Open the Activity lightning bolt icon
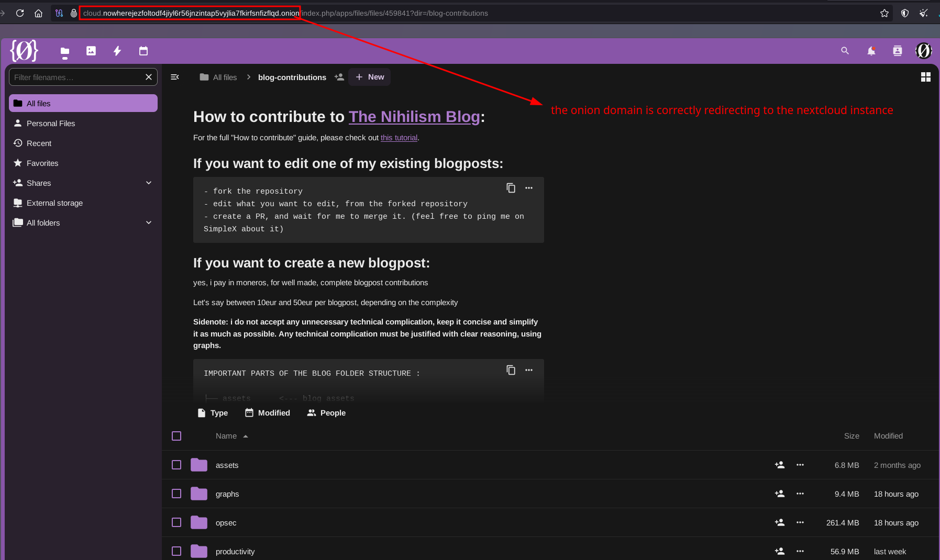This screenshot has height=560, width=940. pos(117,51)
